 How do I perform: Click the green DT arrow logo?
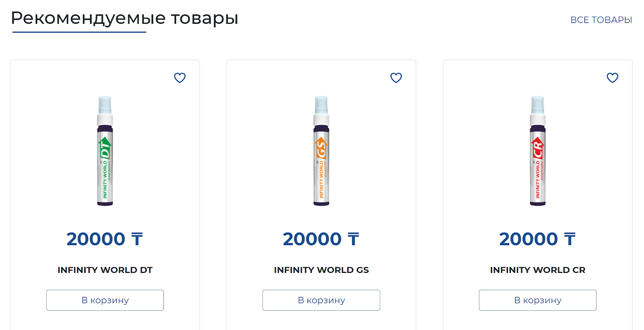click(105, 148)
